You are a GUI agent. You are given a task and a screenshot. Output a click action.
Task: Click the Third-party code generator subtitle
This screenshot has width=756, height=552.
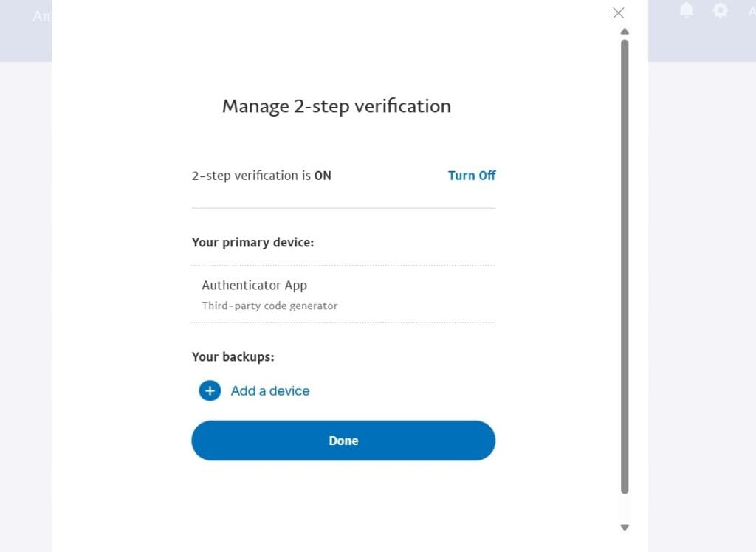click(269, 306)
